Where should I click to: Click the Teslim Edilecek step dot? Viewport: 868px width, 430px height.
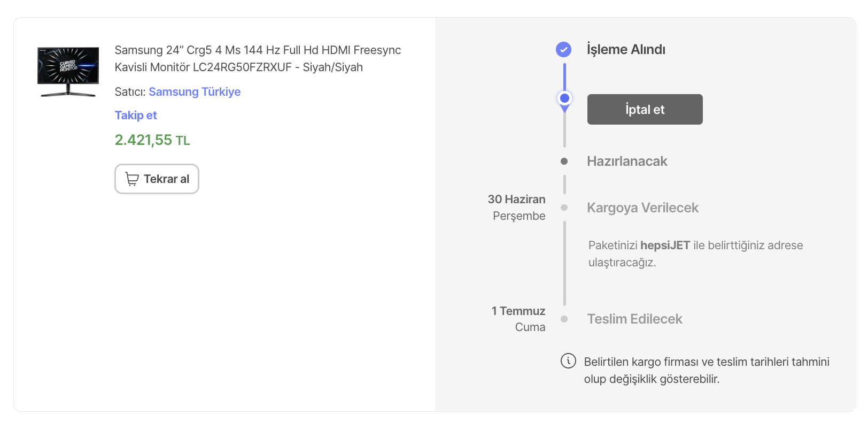[x=564, y=319]
